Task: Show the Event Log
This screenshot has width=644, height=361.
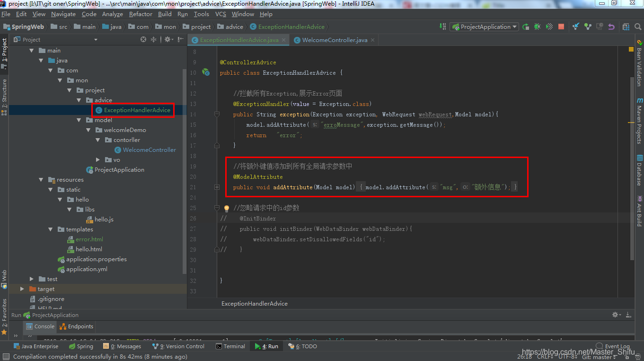Action: (x=614, y=346)
